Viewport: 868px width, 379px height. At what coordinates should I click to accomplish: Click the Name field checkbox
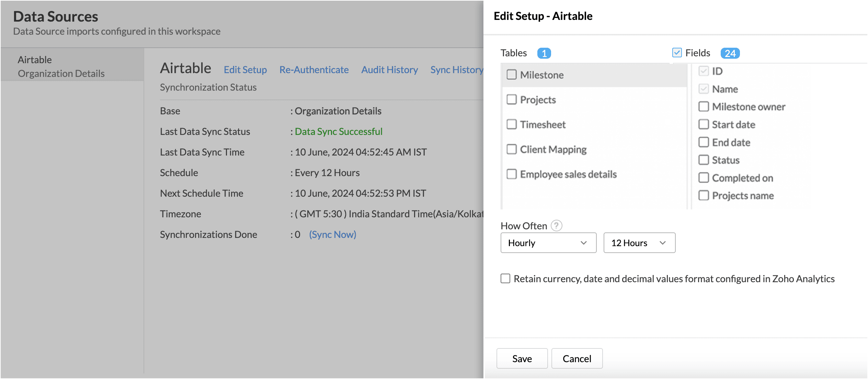[x=704, y=89]
